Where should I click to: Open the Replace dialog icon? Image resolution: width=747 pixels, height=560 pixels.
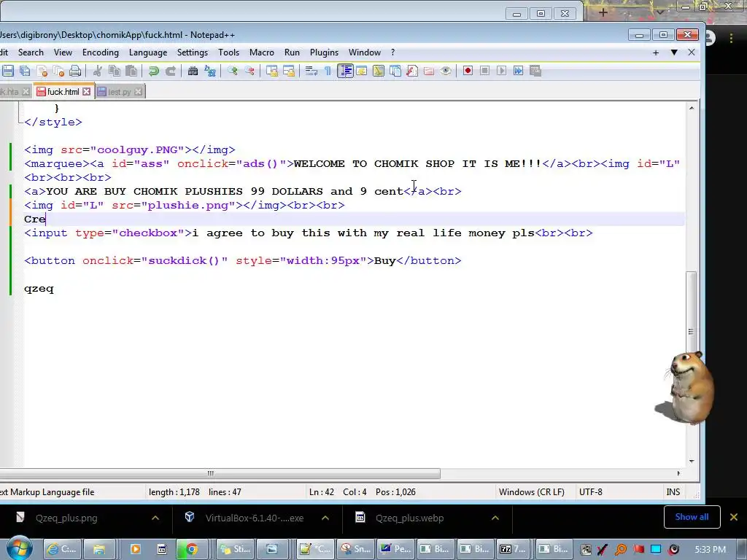(x=209, y=71)
